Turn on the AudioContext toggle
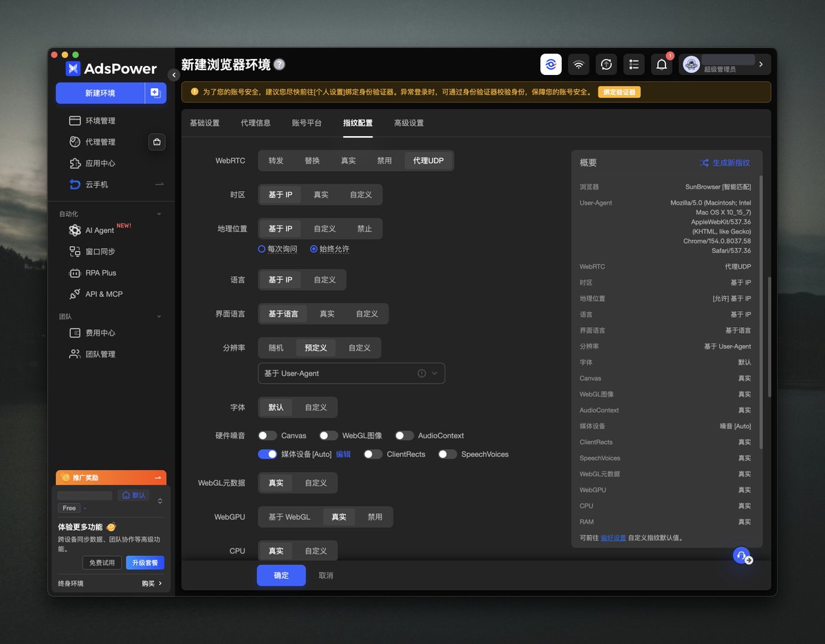825x644 pixels. 404,436
